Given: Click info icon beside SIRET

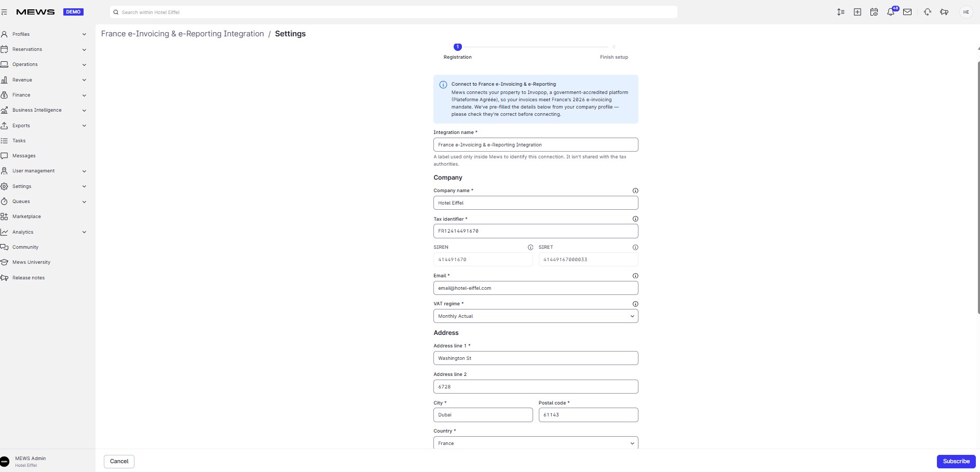Looking at the screenshot, I should coord(635,247).
